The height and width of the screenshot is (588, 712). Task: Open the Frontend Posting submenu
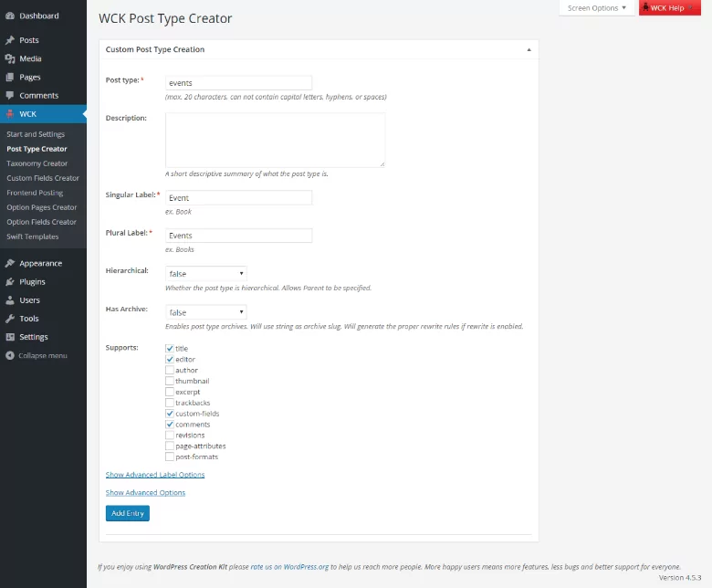point(35,193)
